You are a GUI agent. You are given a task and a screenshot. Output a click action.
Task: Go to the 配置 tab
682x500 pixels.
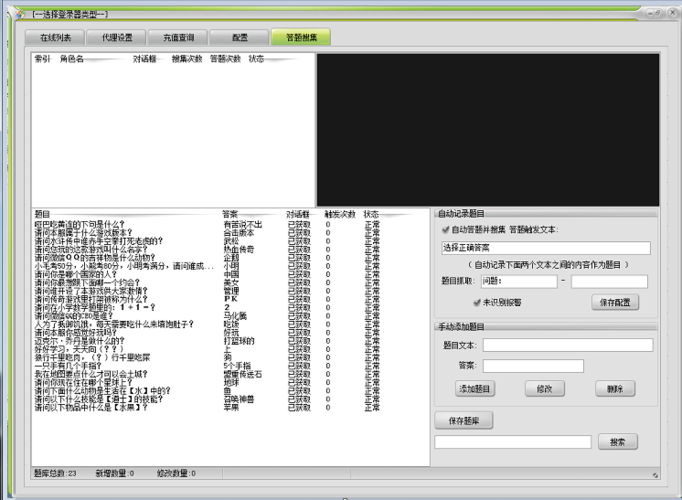240,37
